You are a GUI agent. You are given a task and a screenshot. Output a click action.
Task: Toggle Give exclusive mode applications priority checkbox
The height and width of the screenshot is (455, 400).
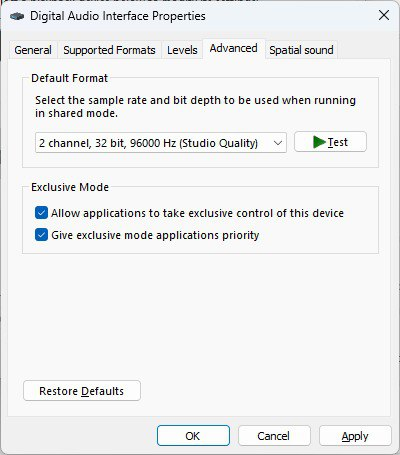(x=41, y=235)
